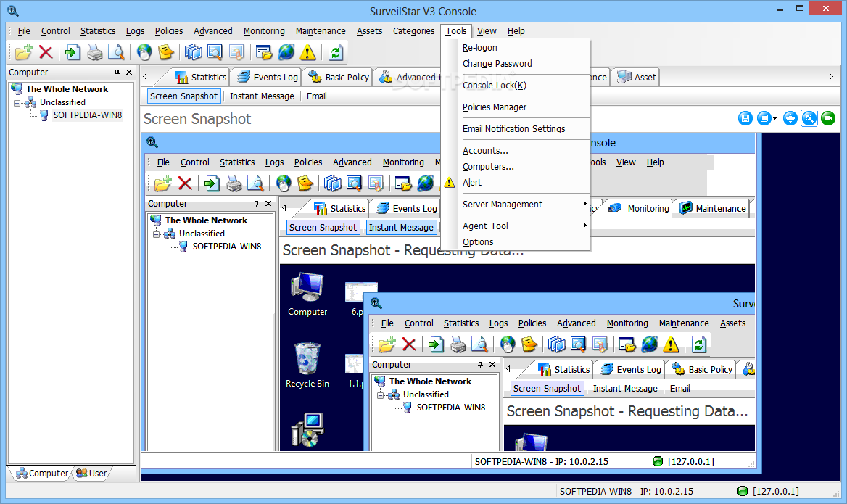Screen dimensions: 847x504
Task: Choose Computers... from Tools menu
Action: click(x=488, y=167)
